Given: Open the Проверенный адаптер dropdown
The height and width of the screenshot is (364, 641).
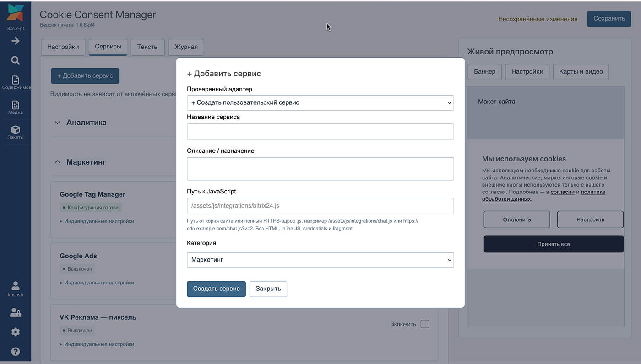Looking at the screenshot, I should point(320,103).
